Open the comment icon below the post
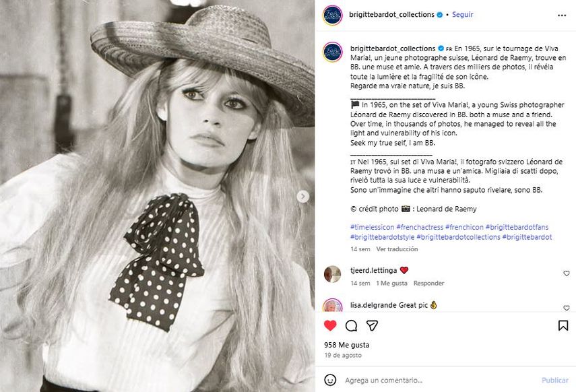The image size is (576, 392). tap(351, 326)
